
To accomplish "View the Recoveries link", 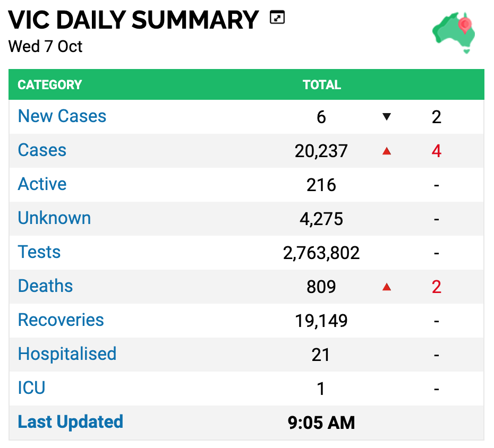I will (61, 320).
